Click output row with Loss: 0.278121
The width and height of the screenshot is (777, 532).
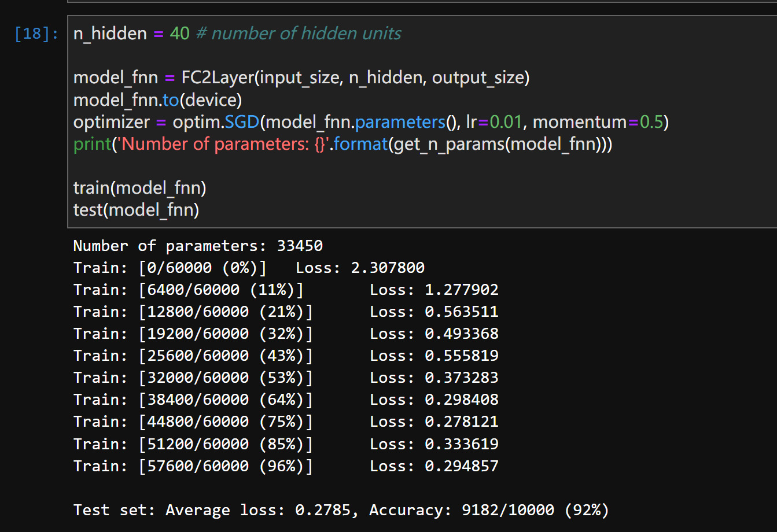point(286,422)
